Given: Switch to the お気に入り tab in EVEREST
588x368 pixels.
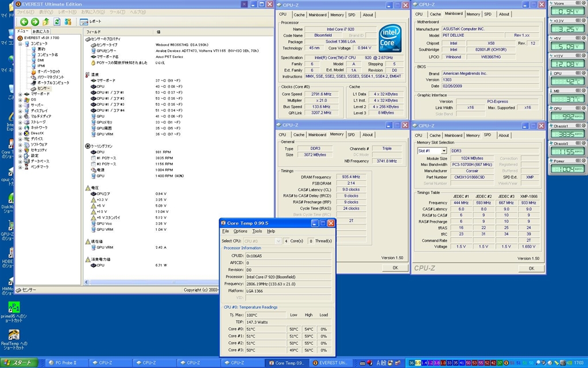Looking at the screenshot, I should coord(41,31).
